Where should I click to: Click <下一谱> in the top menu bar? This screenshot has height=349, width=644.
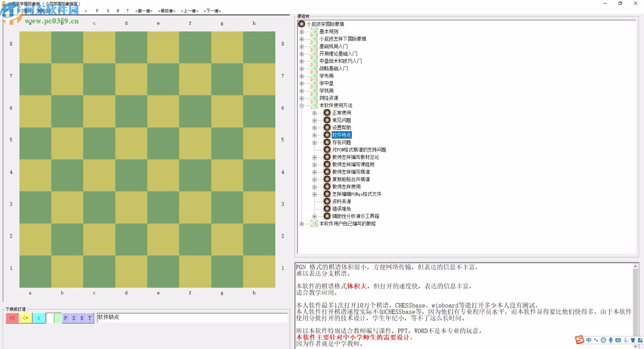point(213,11)
